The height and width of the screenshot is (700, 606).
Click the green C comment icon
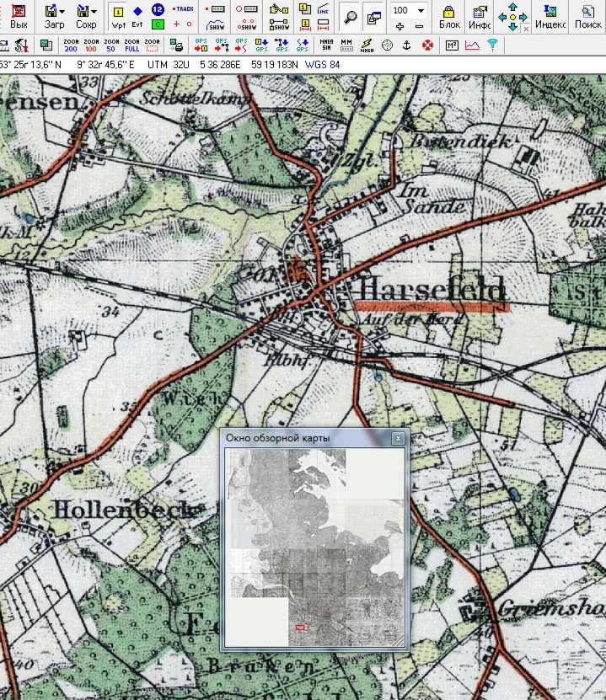[158, 24]
